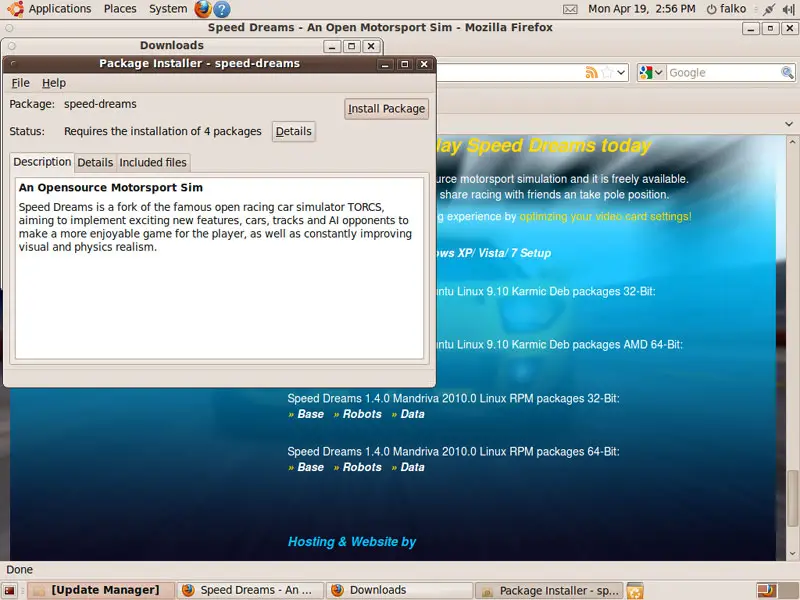Click the Details button next to Status
This screenshot has height=600, width=800.
293,131
